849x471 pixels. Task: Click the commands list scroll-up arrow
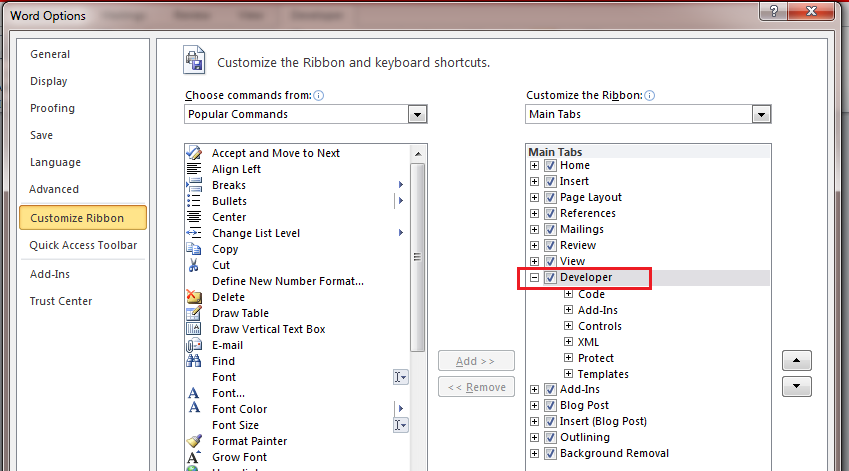pyautogui.click(x=417, y=154)
